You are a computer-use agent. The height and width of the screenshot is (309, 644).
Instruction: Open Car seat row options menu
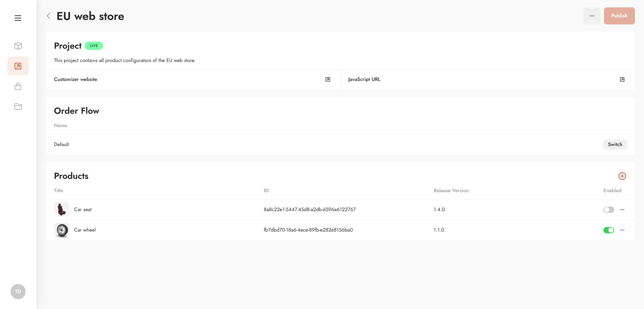click(622, 210)
